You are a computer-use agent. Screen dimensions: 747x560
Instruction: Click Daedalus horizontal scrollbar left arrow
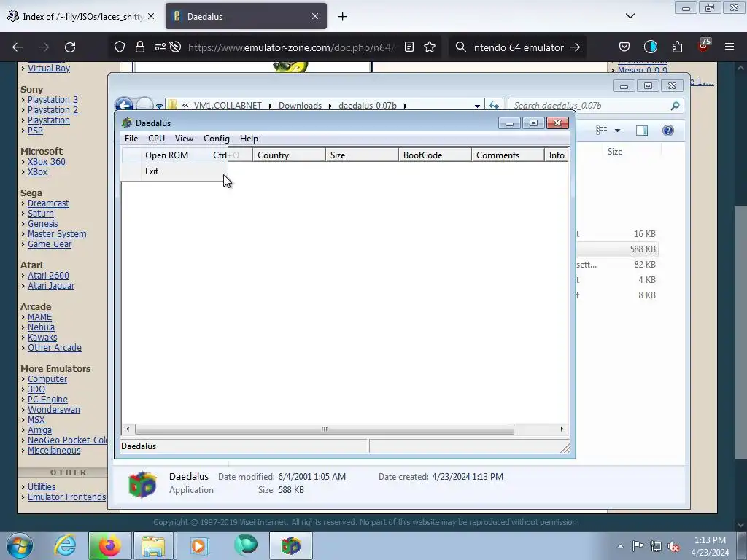pyautogui.click(x=128, y=429)
